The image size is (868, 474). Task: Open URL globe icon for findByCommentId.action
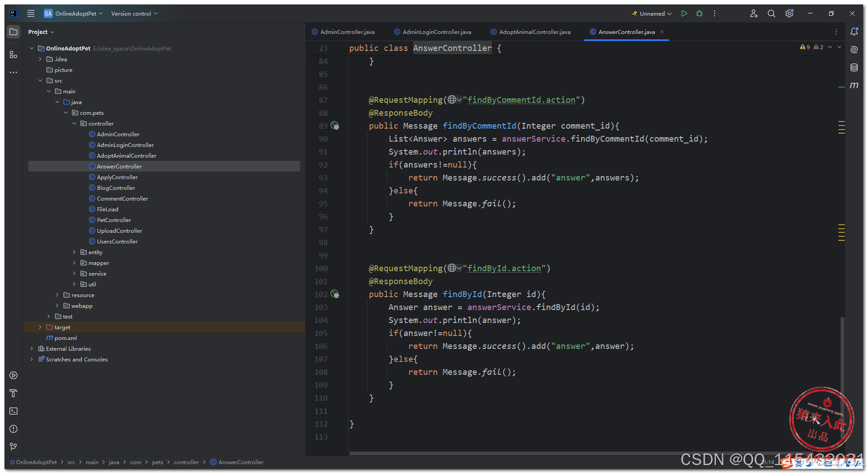click(x=455, y=100)
